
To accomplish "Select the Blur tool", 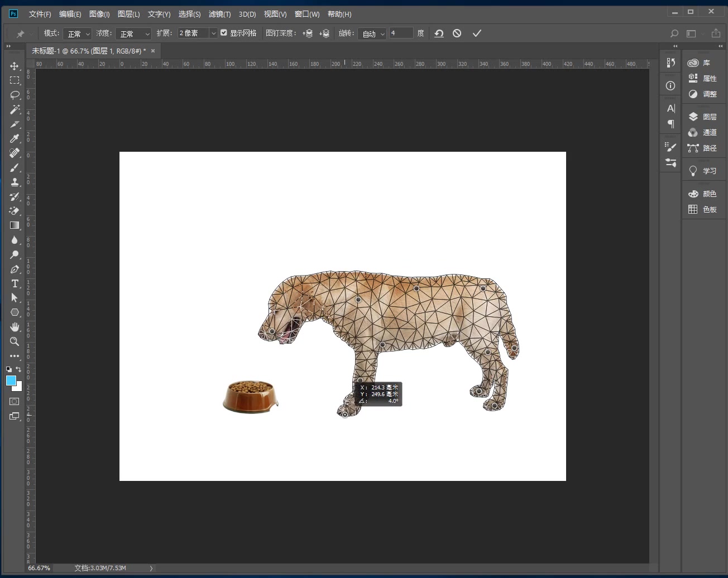I will [15, 240].
